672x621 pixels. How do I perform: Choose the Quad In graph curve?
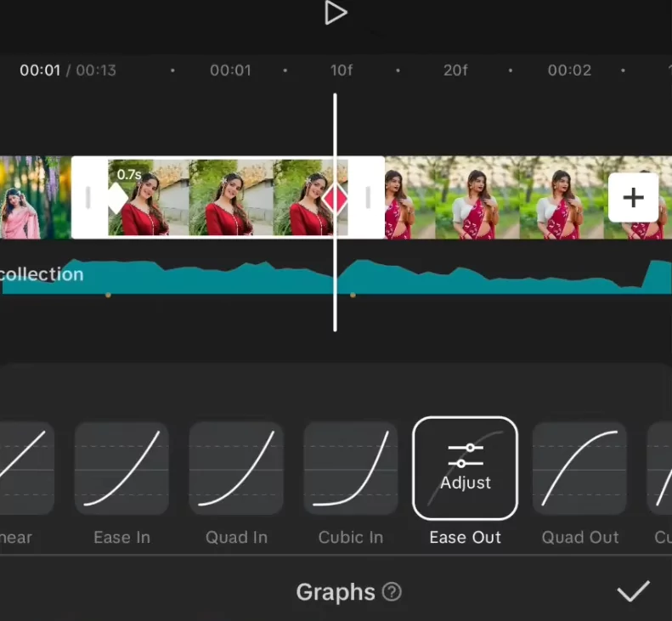coord(236,468)
